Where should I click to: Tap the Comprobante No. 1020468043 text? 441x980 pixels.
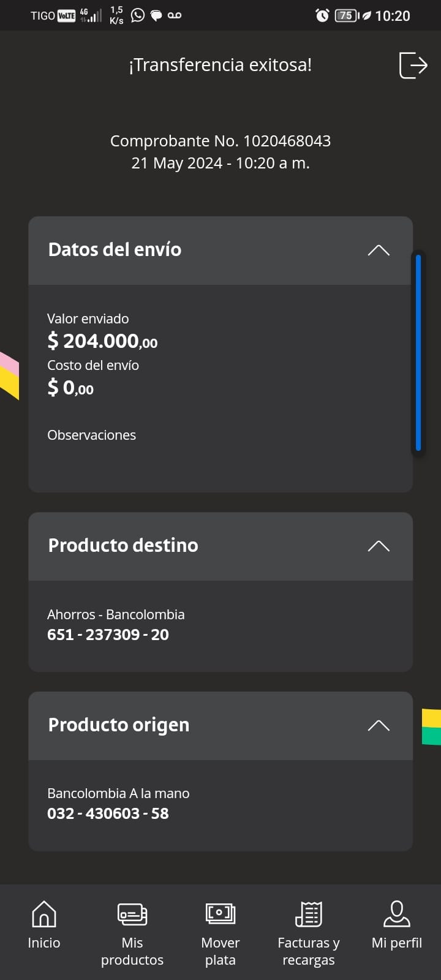click(x=221, y=141)
